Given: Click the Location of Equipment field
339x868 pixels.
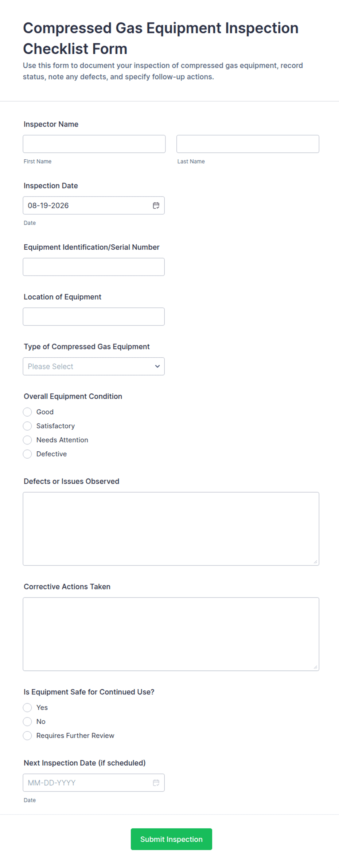Looking at the screenshot, I should pyautogui.click(x=94, y=316).
